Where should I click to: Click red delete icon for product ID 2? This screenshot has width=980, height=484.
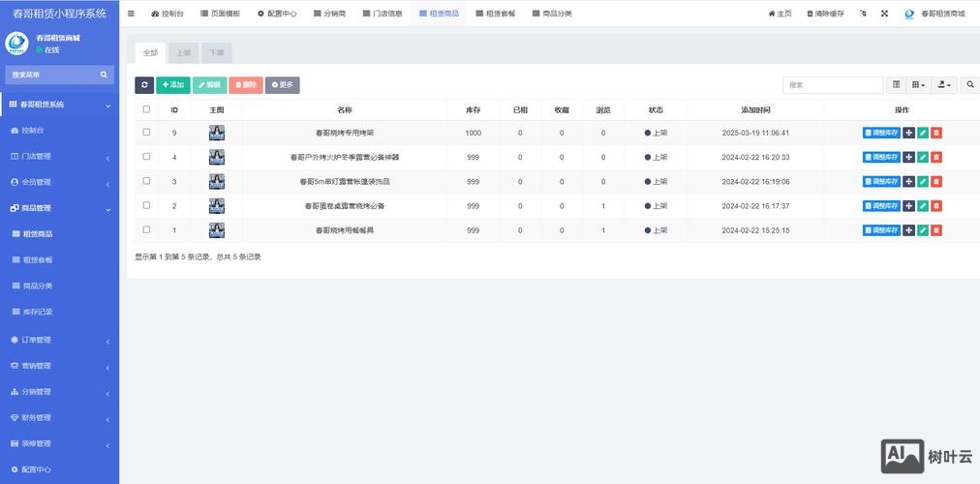pyautogui.click(x=936, y=205)
